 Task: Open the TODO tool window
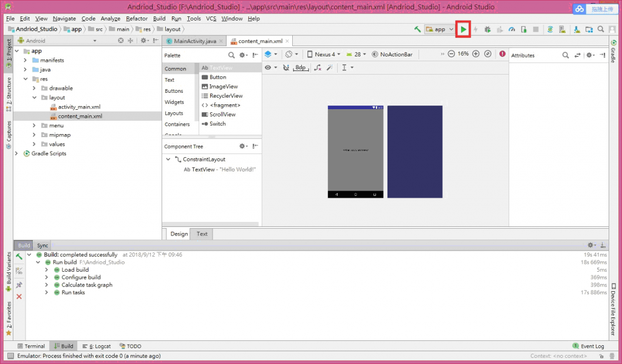click(x=130, y=346)
